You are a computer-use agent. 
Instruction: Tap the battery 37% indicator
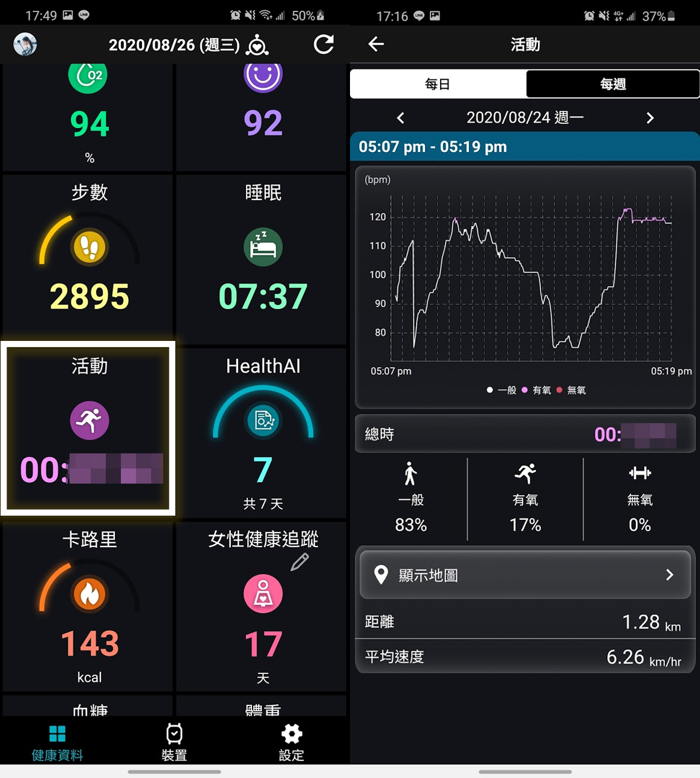point(658,16)
